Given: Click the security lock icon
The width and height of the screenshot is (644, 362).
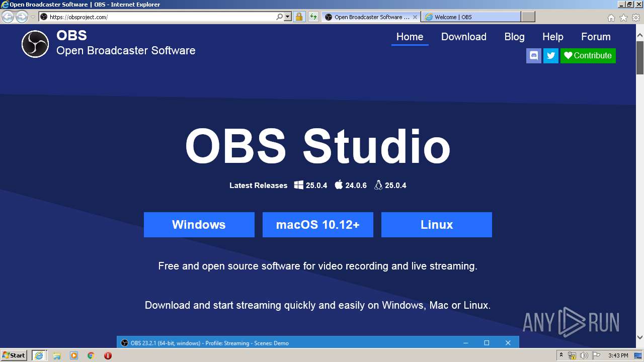Looking at the screenshot, I should pyautogui.click(x=299, y=17).
